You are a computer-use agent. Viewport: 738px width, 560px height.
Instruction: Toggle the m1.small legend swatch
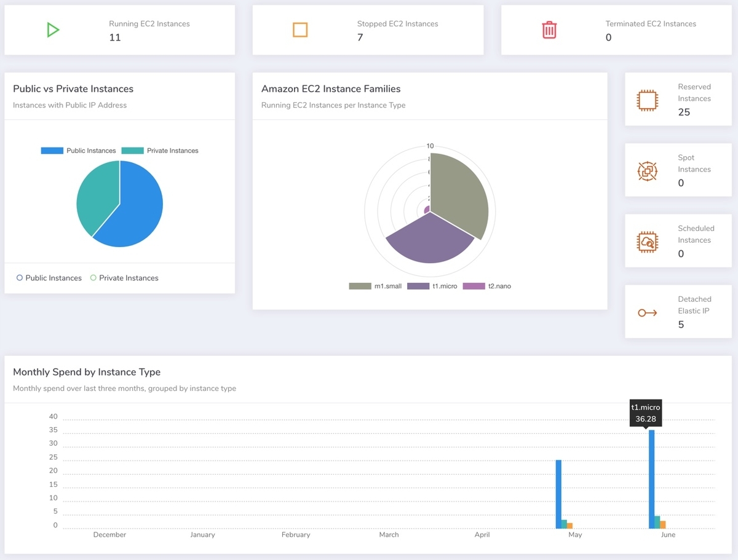(x=360, y=286)
